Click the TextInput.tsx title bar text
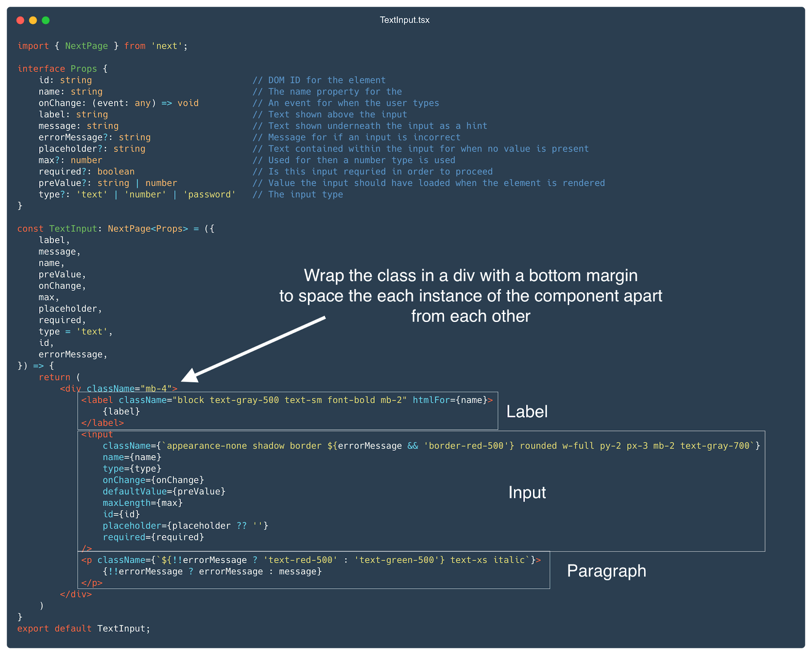This screenshot has height=655, width=812. (x=404, y=20)
